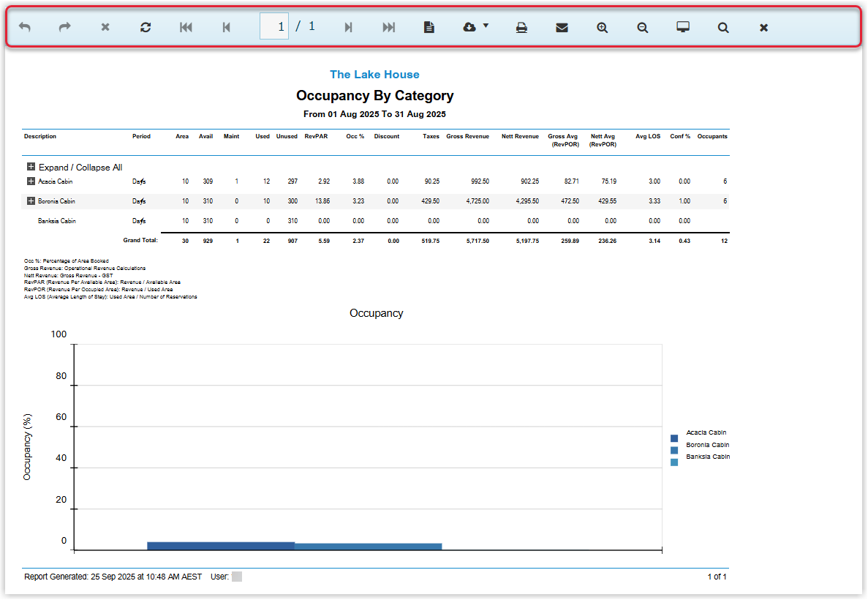Zoom out of the report
This screenshot has height=600, width=868.
[643, 27]
